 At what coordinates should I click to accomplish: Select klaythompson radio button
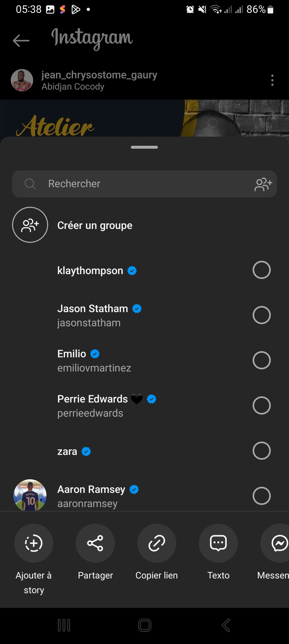(x=261, y=270)
